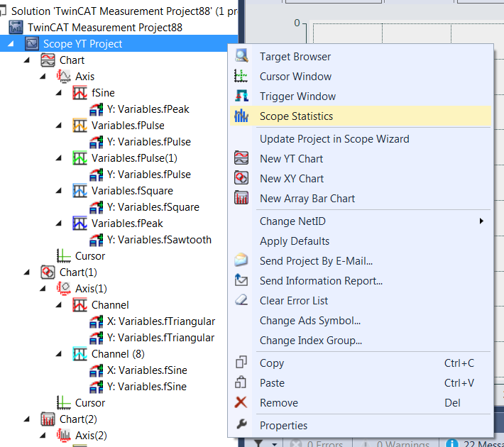Click the orange Variables.fPulse channel icon
The image size is (504, 447).
80,126
